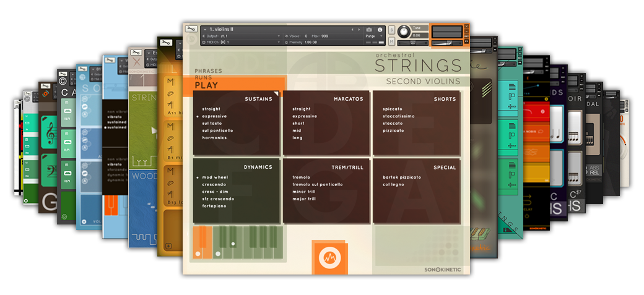Click the Tune value 0.06 field

click(420, 35)
